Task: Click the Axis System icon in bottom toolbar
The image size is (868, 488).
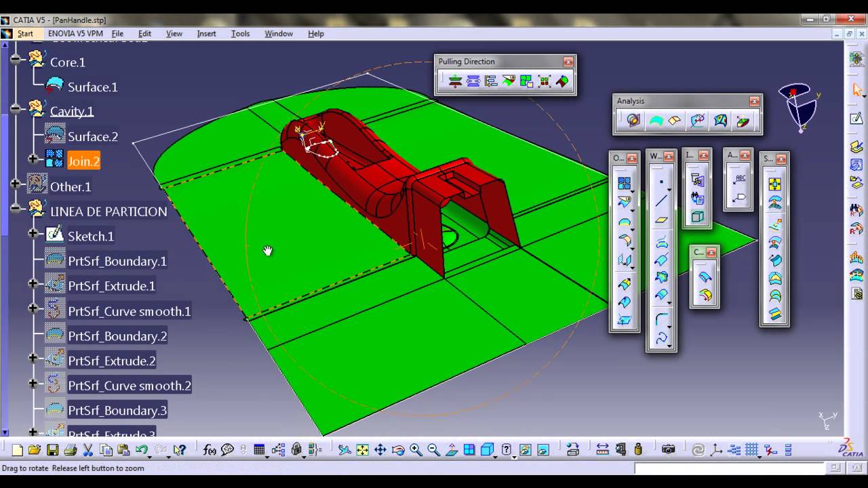Action: [x=717, y=449]
